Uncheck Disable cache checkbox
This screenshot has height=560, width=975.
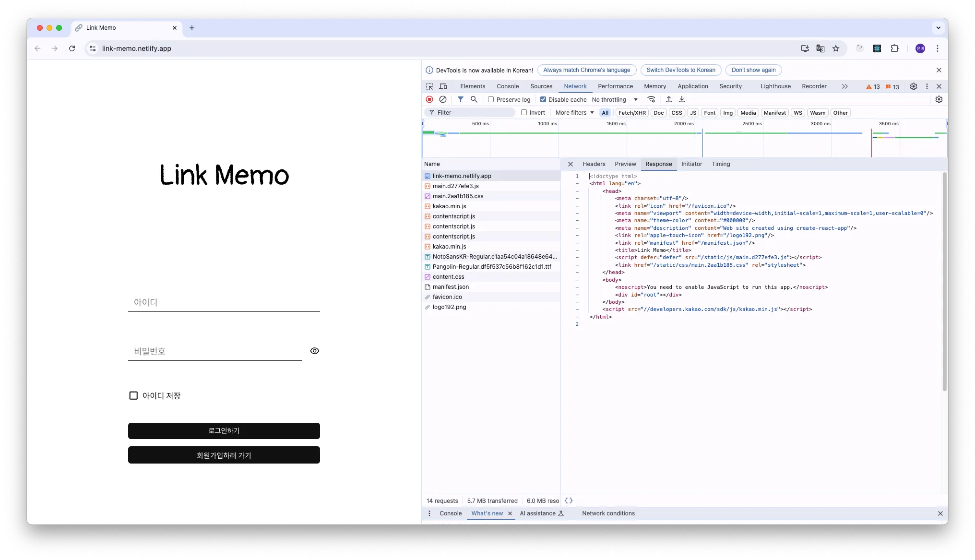tap(543, 99)
